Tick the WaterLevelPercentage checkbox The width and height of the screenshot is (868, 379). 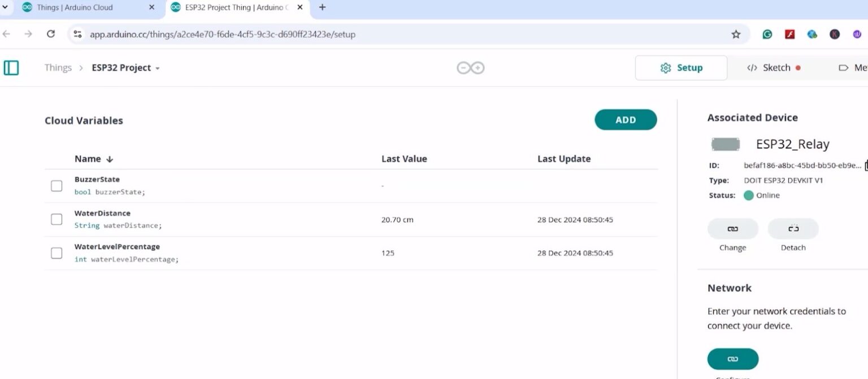coord(57,253)
